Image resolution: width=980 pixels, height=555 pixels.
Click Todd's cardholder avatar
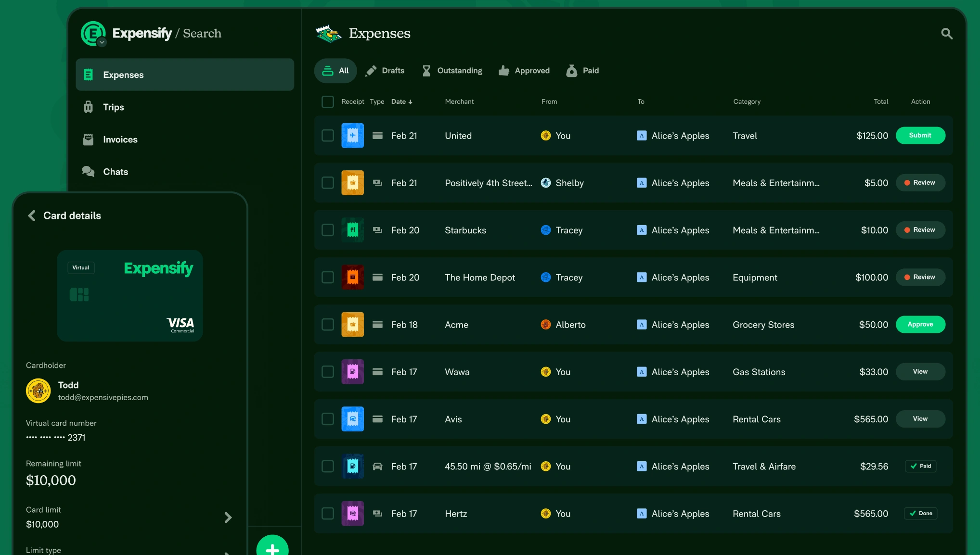pyautogui.click(x=38, y=391)
